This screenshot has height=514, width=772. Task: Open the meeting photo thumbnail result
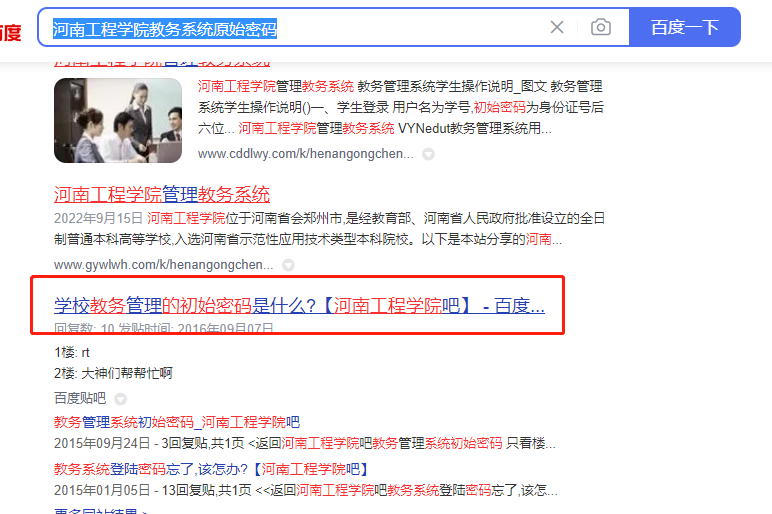pos(118,120)
